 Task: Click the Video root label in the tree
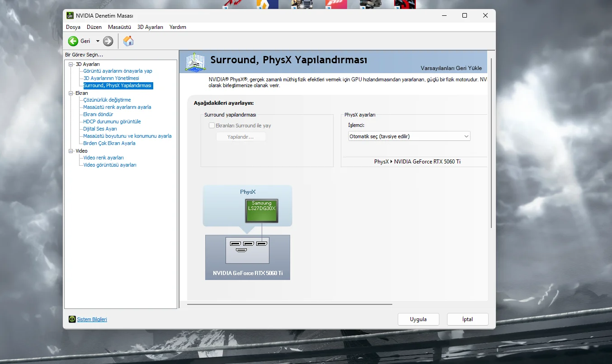(82, 151)
